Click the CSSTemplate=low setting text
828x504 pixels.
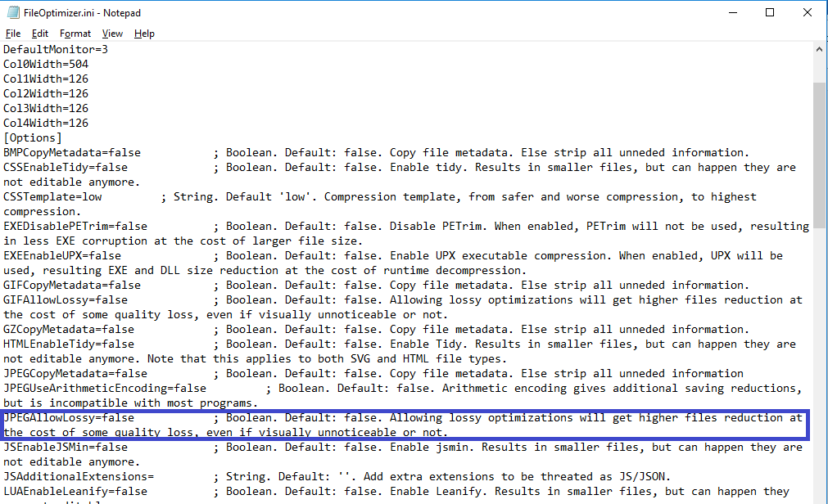(52, 197)
